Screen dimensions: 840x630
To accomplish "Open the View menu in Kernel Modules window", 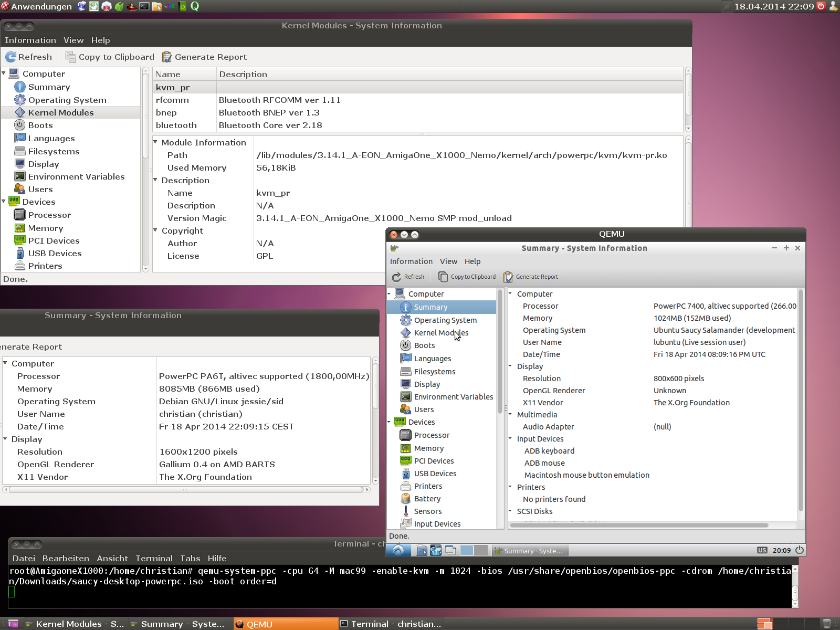I will tap(73, 40).
